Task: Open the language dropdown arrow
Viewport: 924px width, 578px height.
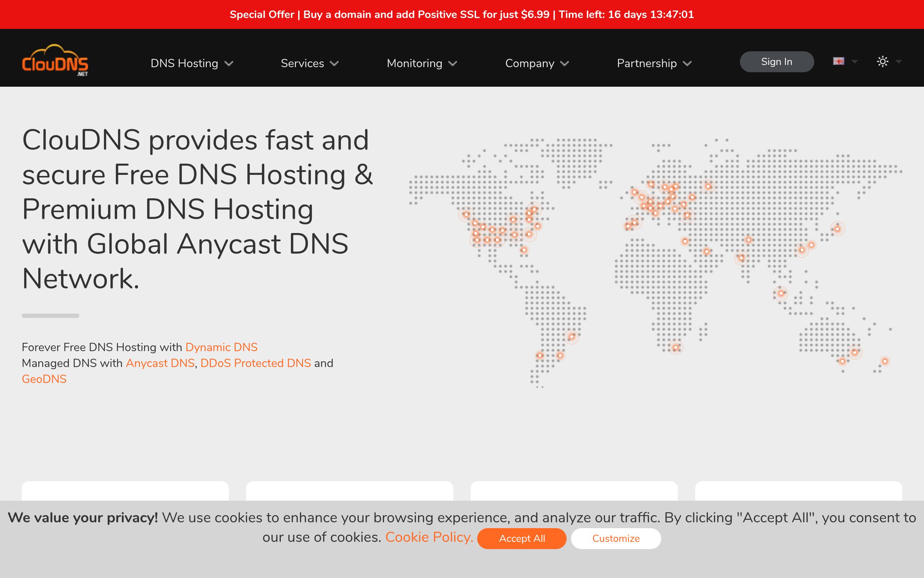Action: [x=855, y=61]
